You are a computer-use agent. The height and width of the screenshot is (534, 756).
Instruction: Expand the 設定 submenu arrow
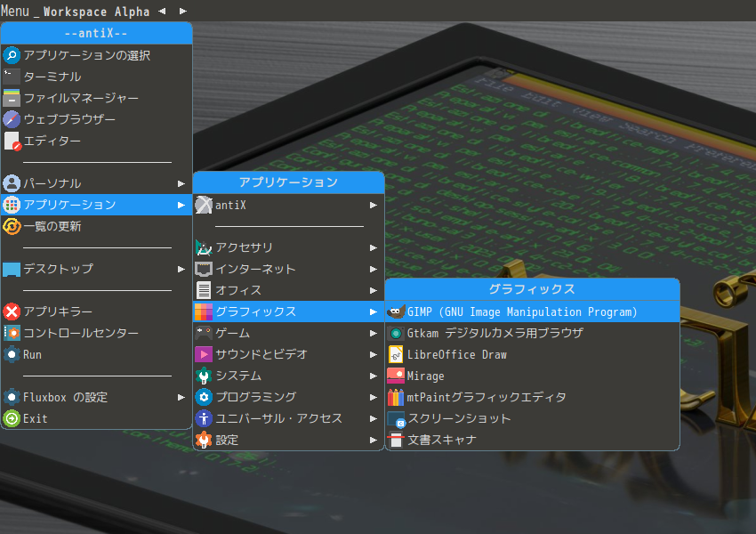click(374, 440)
